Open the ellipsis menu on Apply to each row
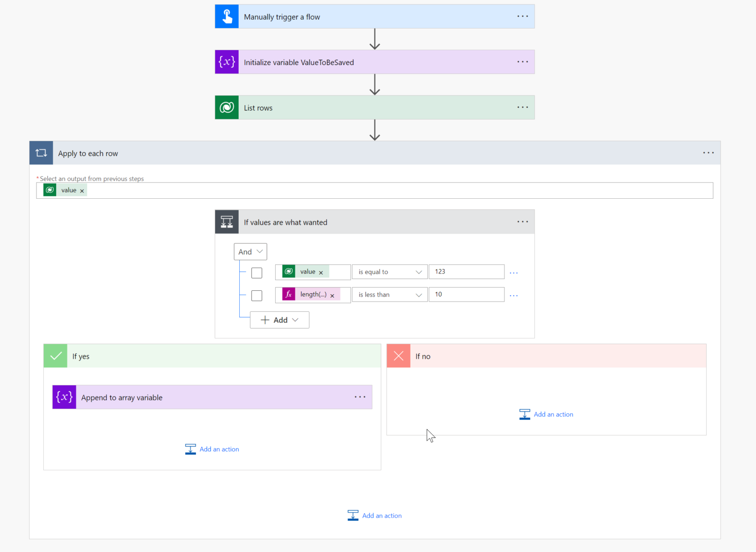The image size is (756, 552). (708, 153)
